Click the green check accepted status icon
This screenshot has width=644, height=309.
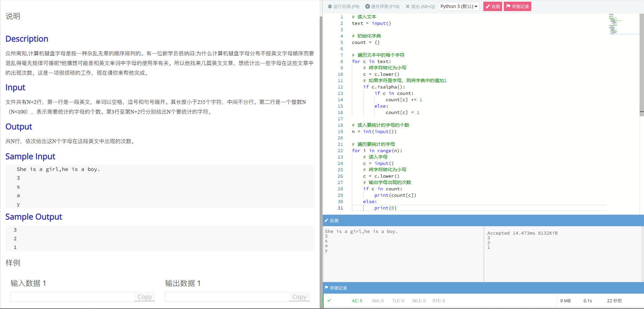pos(329,301)
